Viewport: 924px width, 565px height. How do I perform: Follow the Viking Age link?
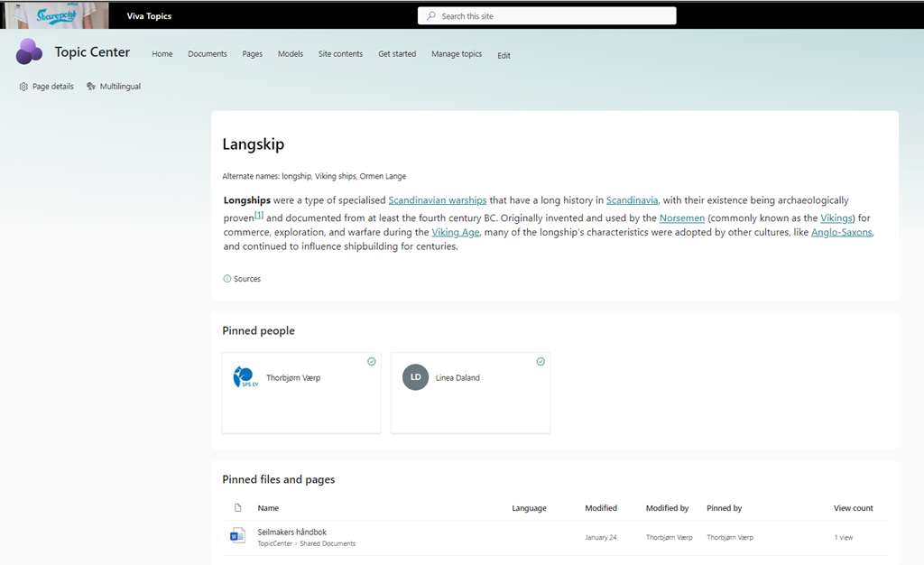tap(456, 232)
